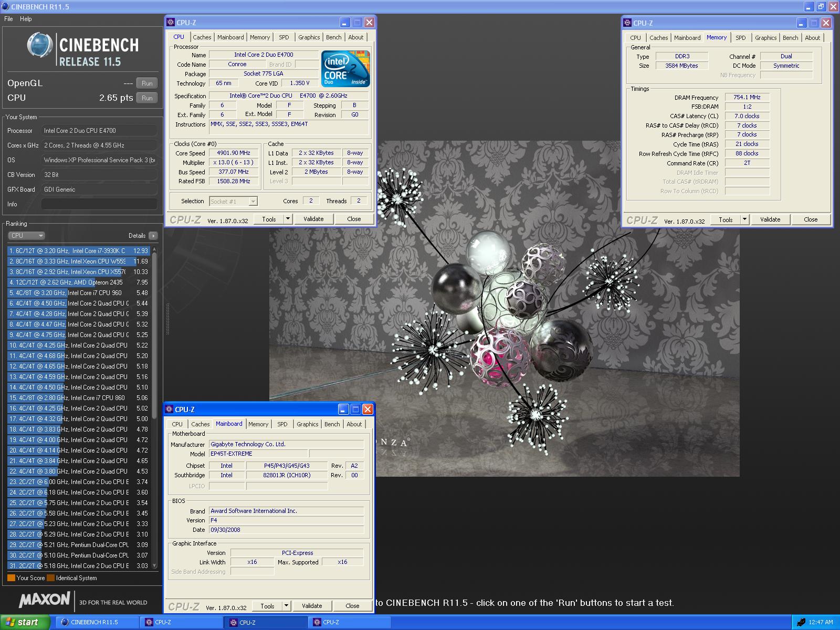
Task: Click the Intel Core 2 Duo logo badge
Action: pyautogui.click(x=345, y=69)
